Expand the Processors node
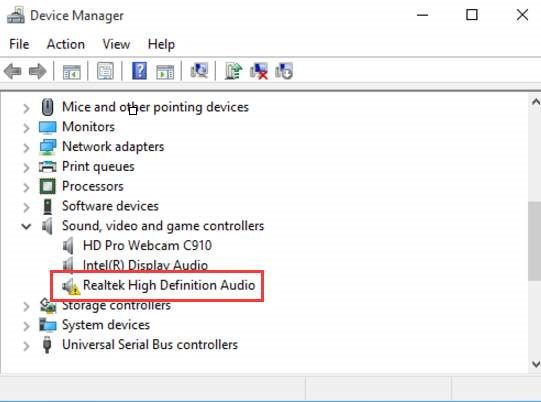The height and width of the screenshot is (402, 541). [26, 188]
